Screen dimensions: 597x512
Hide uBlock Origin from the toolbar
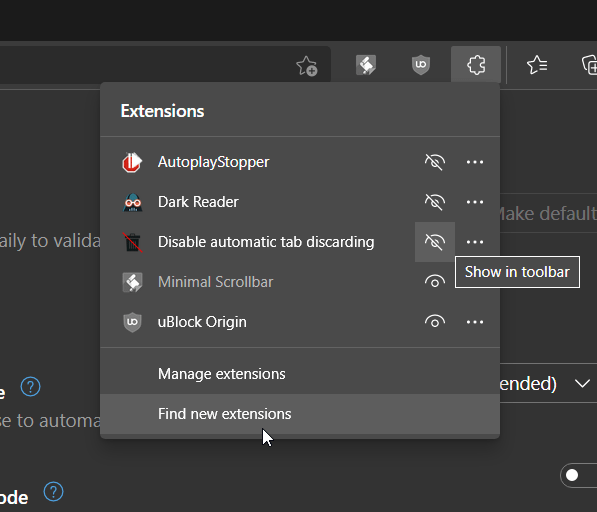435,322
